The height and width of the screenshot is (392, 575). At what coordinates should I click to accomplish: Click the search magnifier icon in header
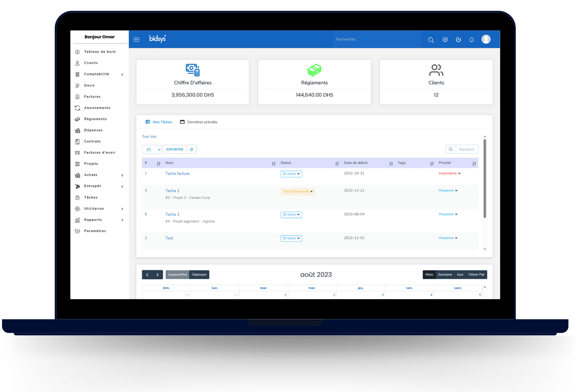click(431, 40)
